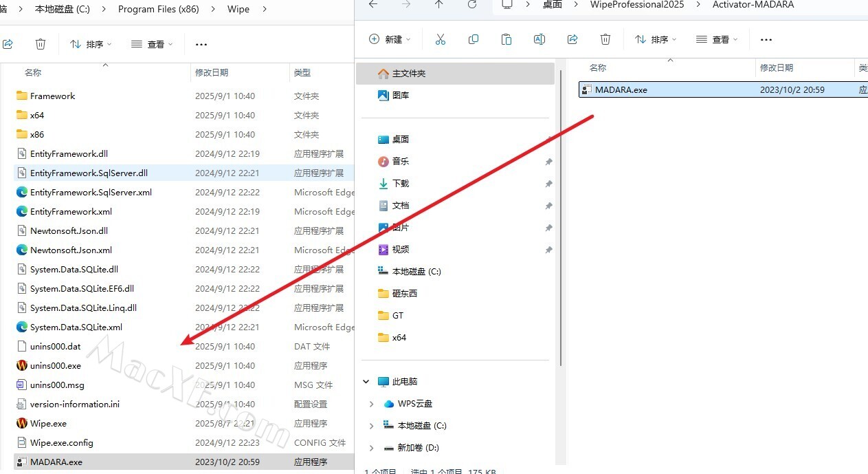Open 查看 view dropdown in left window
The image size is (868, 474).
tap(152, 44)
